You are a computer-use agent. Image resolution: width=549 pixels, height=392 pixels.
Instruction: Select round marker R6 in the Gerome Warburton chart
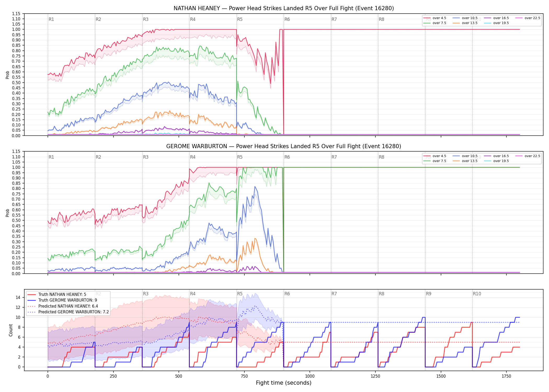coord(287,157)
